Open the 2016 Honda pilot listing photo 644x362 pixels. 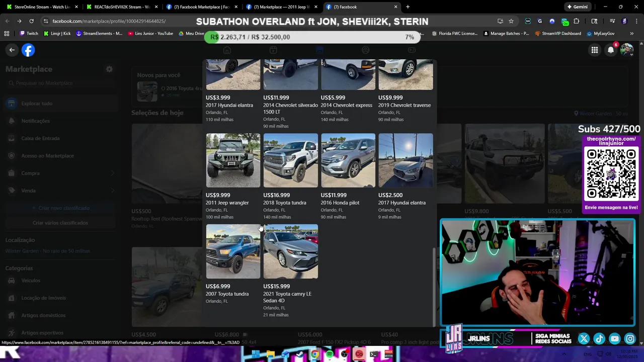click(x=348, y=160)
